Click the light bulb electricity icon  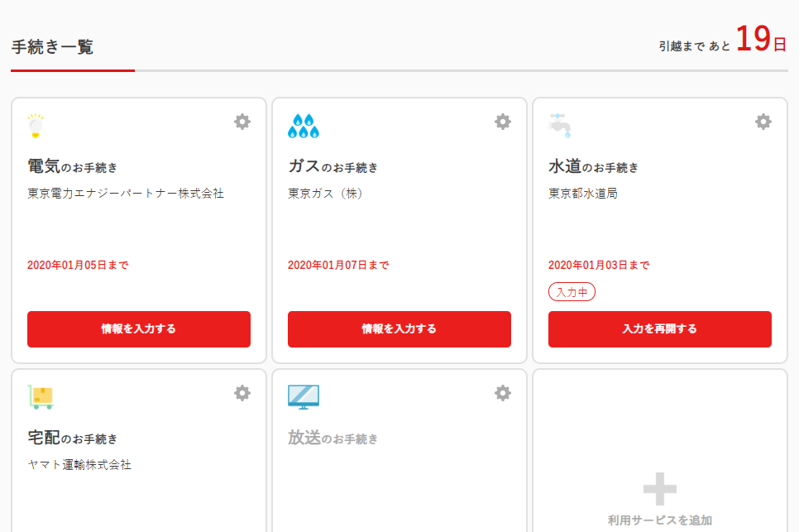36,126
